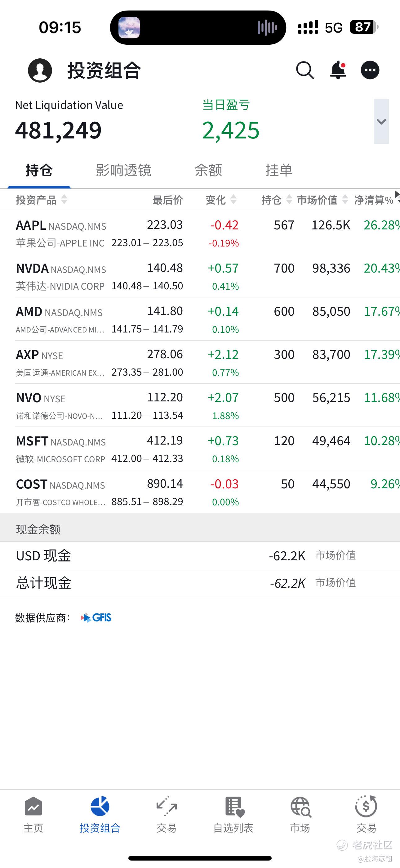Tap COST net liquidation 9.26%
Viewport: 400px width, 868px height.
click(385, 484)
